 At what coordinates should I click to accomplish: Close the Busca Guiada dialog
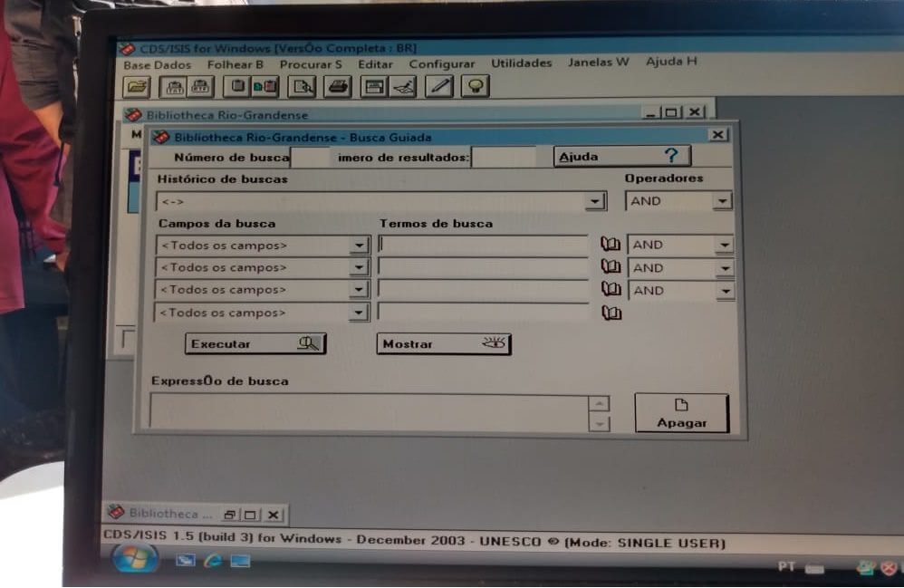717,135
